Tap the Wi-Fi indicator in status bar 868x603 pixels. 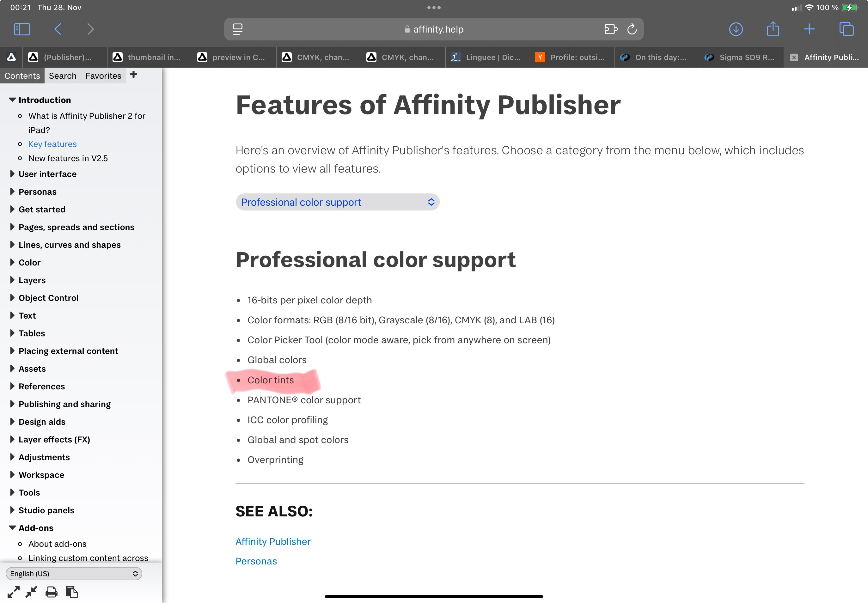coord(809,8)
